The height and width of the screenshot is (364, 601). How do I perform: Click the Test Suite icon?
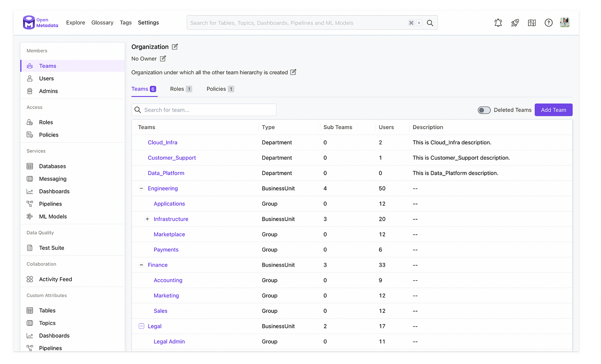[30, 248]
